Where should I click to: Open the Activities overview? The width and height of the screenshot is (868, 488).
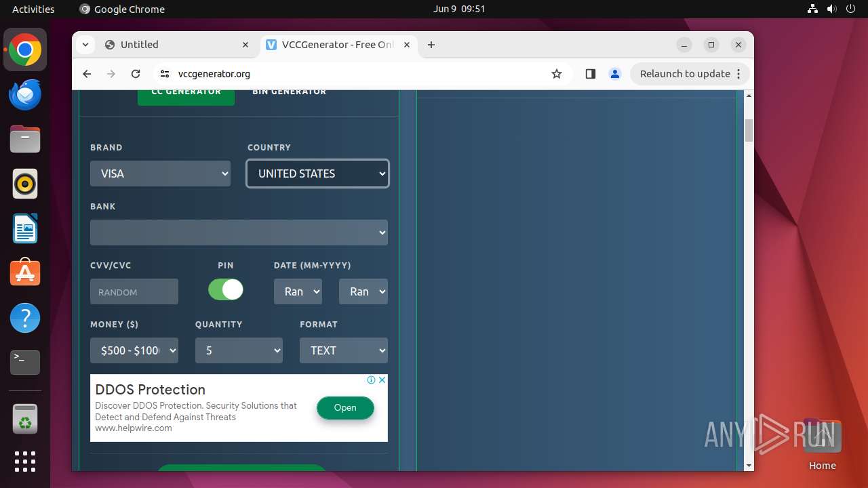pos(33,9)
